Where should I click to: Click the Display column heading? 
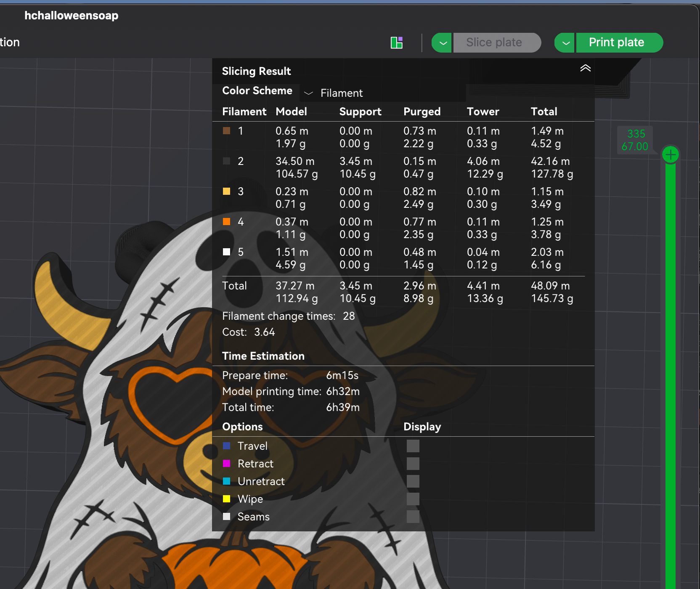tap(422, 427)
